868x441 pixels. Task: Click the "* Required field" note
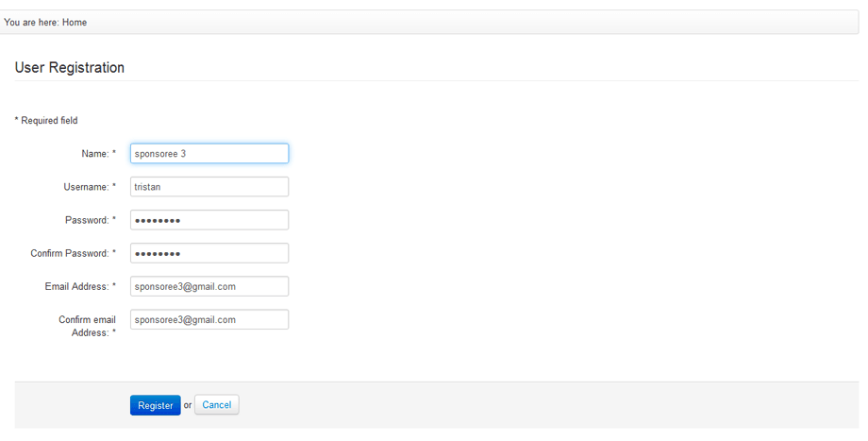46,120
